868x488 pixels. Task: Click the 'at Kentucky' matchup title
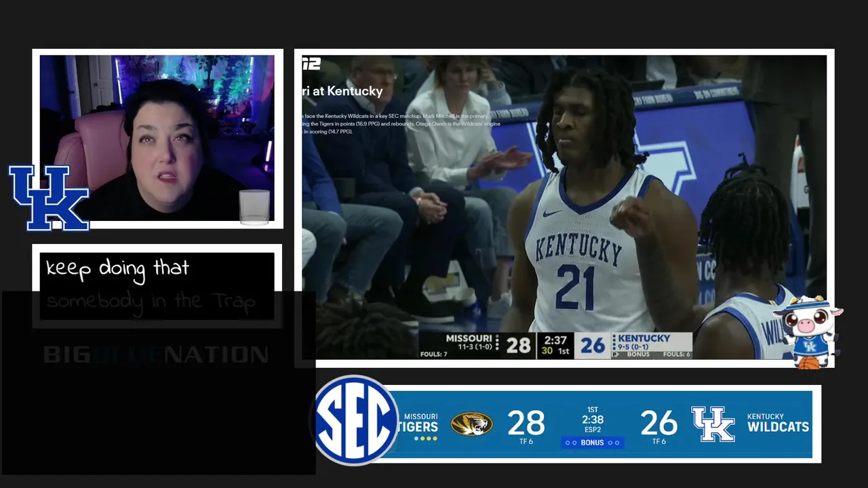(342, 91)
